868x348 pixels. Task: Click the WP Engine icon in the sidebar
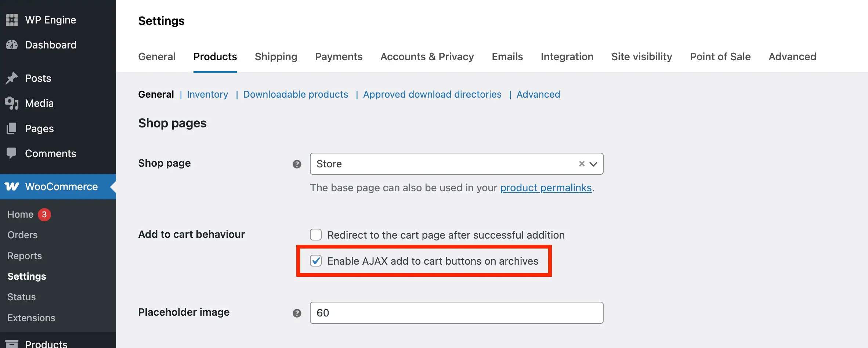[11, 19]
